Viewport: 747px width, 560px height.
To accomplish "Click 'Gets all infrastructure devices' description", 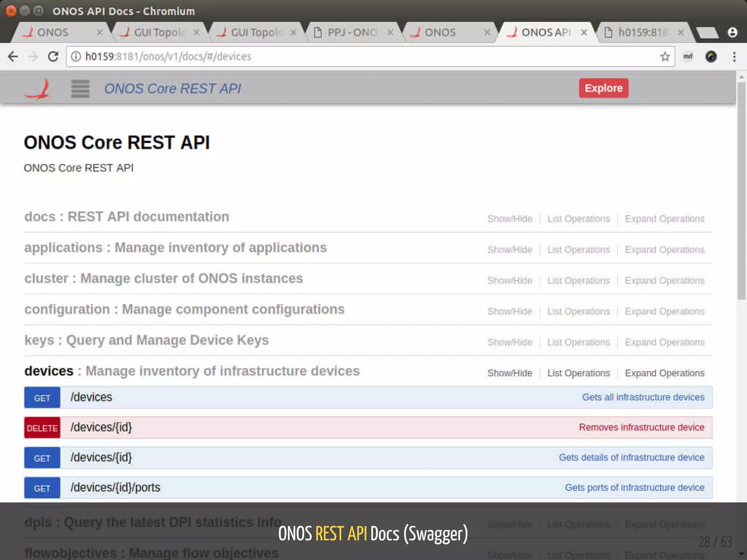I will [x=643, y=397].
